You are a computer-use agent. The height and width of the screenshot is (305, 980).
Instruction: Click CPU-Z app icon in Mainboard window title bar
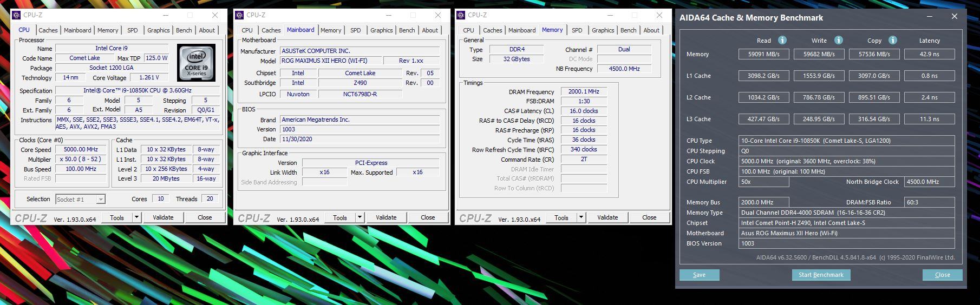click(x=239, y=15)
